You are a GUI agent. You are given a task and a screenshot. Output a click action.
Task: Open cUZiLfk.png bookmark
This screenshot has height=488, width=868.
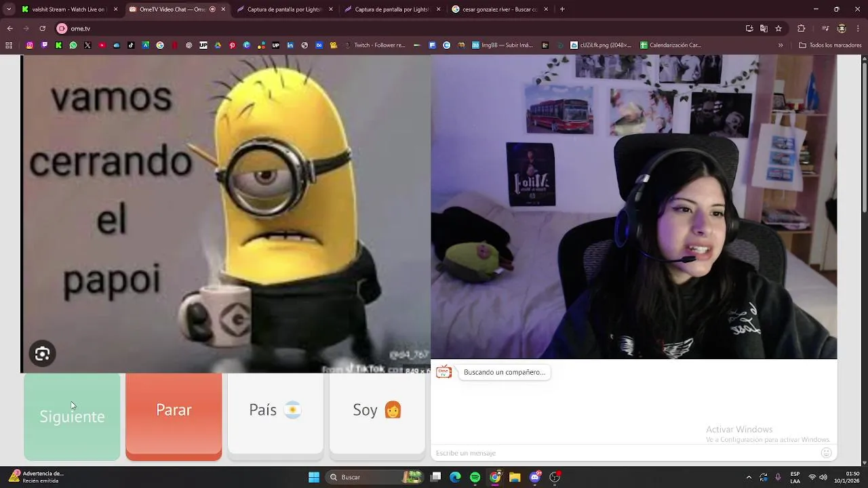(x=601, y=45)
